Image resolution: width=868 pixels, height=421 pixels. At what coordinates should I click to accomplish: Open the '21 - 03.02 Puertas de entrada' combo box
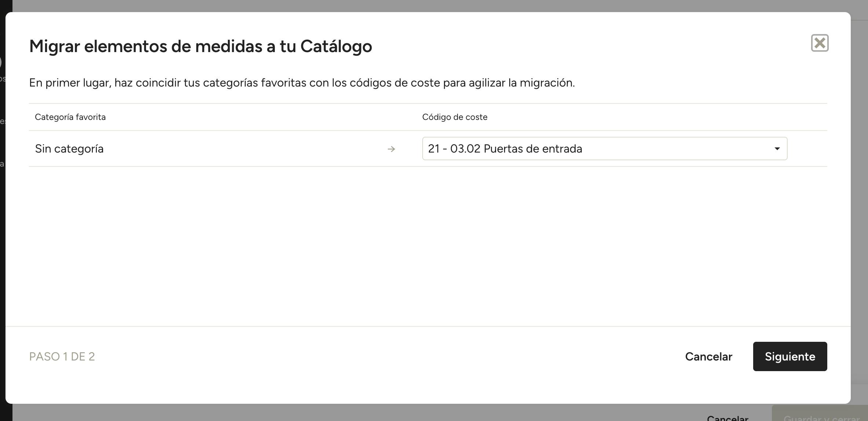(x=605, y=149)
